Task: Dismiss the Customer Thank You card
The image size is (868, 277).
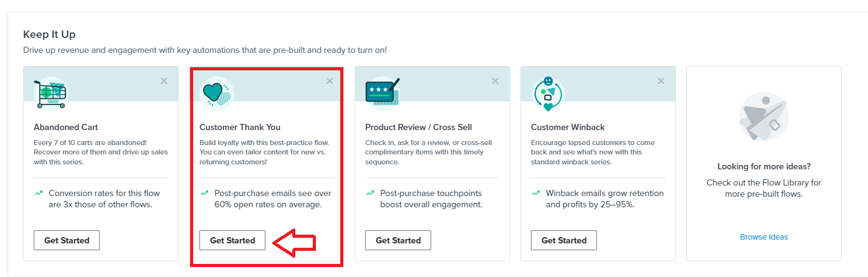Action: 330,81
